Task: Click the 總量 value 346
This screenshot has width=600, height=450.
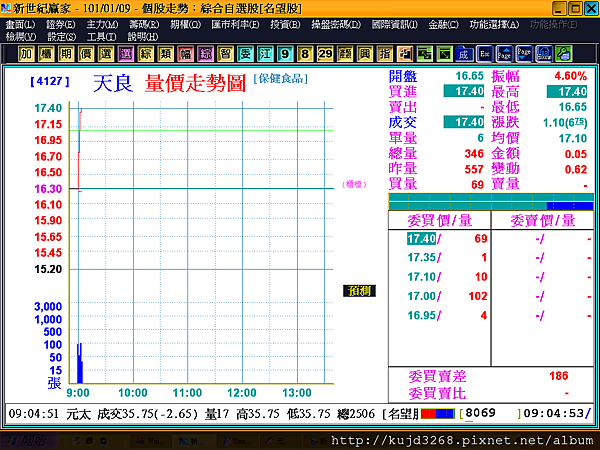Action: [474, 154]
